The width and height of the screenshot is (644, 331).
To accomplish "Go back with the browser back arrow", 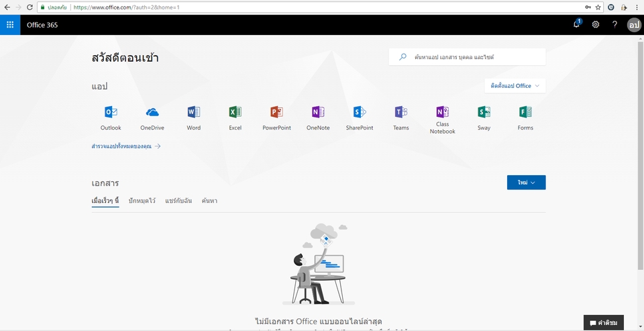I will click(7, 7).
